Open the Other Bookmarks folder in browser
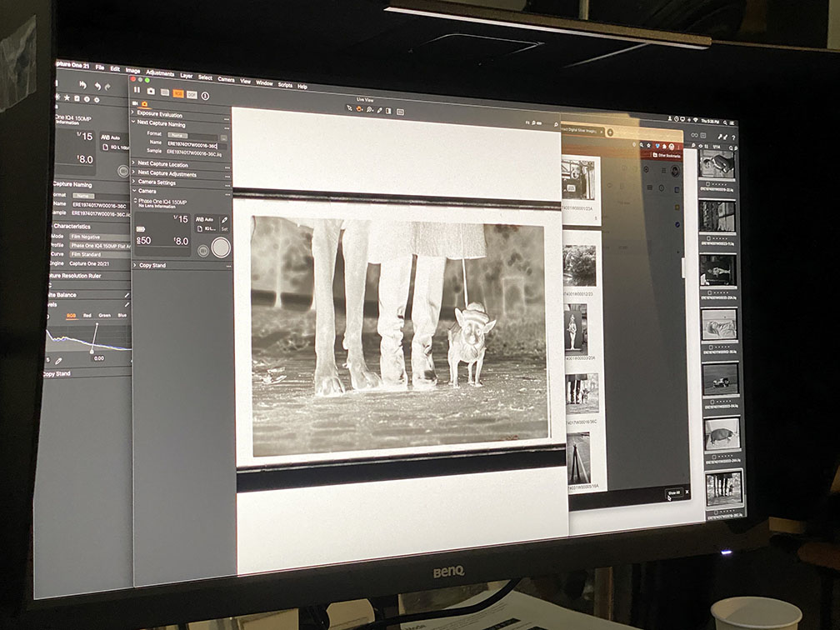The width and height of the screenshot is (840, 630). click(x=667, y=155)
